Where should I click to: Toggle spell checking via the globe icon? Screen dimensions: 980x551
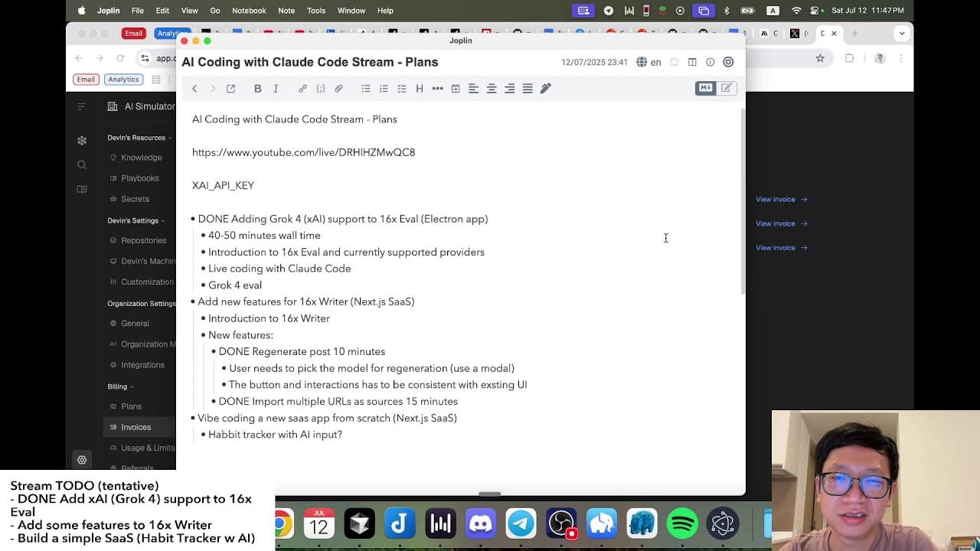pyautogui.click(x=642, y=62)
